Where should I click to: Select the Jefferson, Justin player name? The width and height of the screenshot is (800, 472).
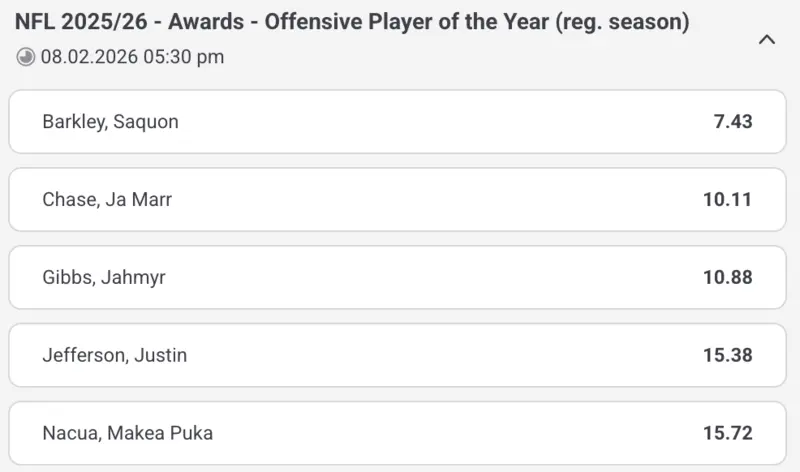(x=115, y=356)
